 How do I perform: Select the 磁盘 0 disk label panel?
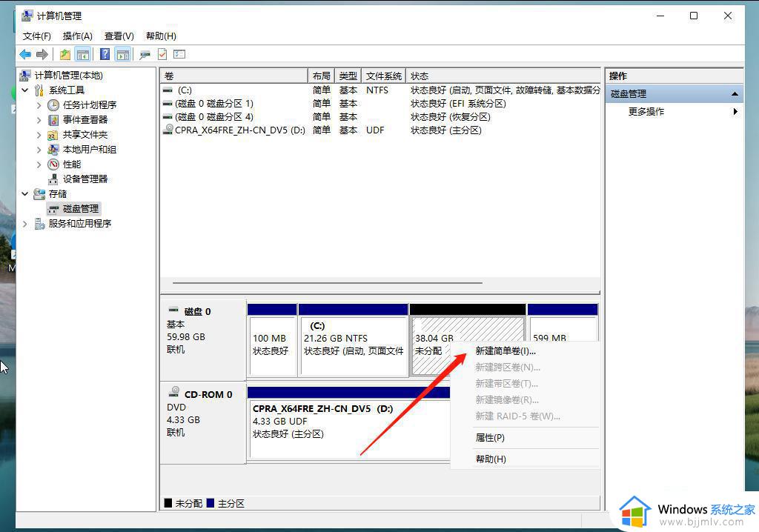tap(203, 340)
